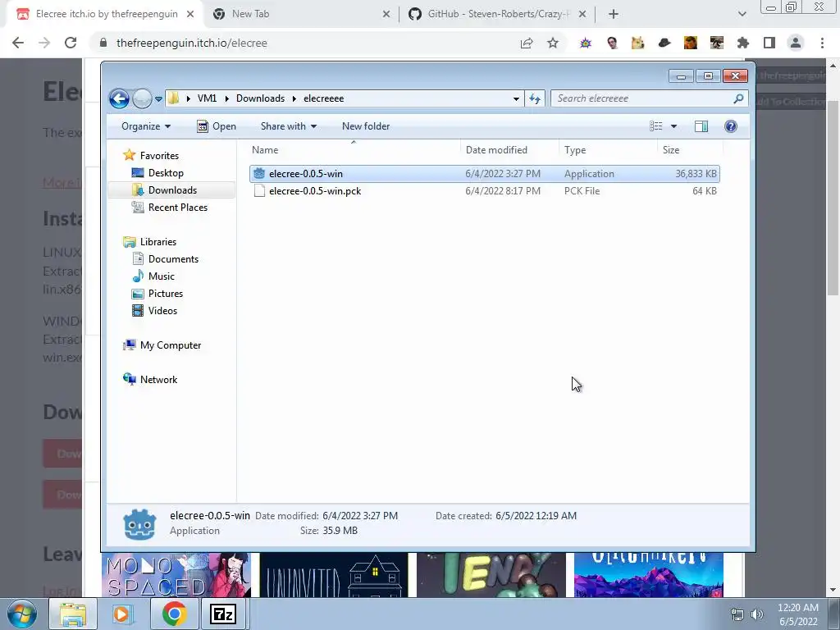Click the Change your view icon
Viewport: 840px width, 630px height.
[655, 126]
